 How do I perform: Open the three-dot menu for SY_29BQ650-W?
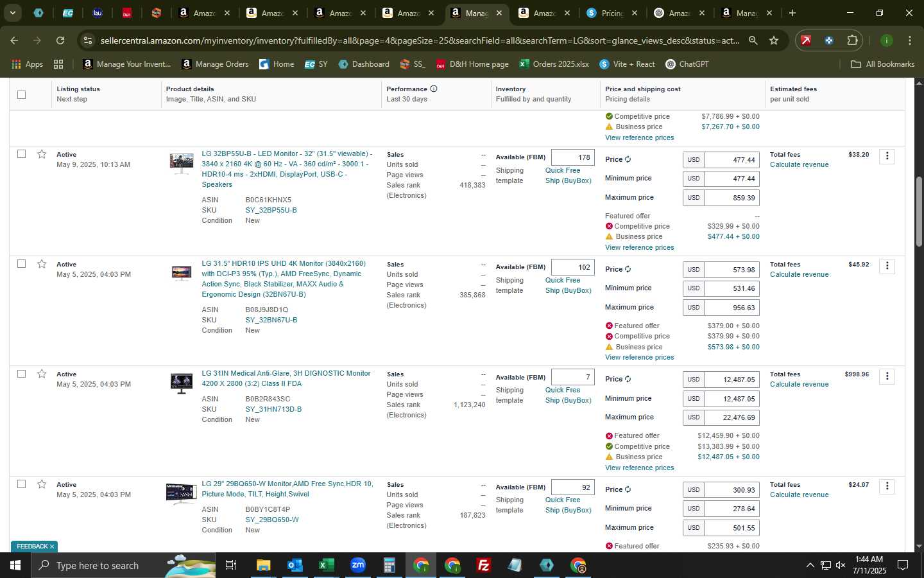pyautogui.click(x=887, y=486)
